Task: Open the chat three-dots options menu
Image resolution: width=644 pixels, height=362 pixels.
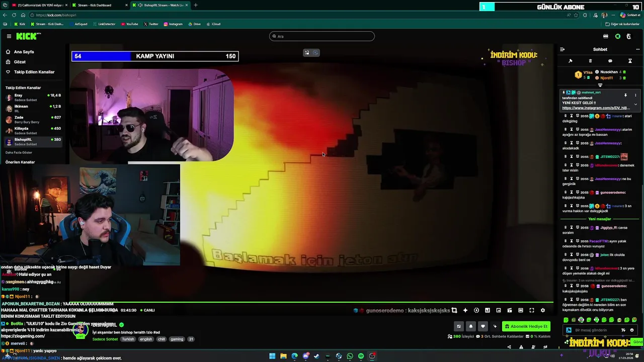Action: (x=637, y=49)
